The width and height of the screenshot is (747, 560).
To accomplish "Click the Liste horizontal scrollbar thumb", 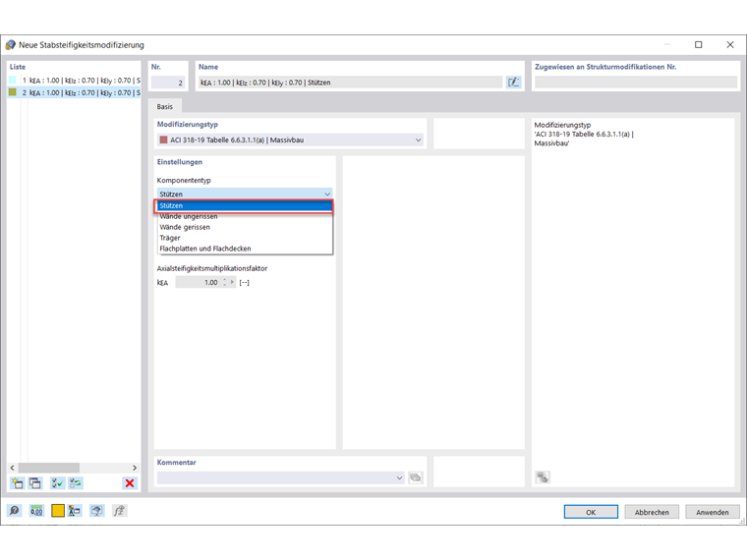I will (48, 468).
